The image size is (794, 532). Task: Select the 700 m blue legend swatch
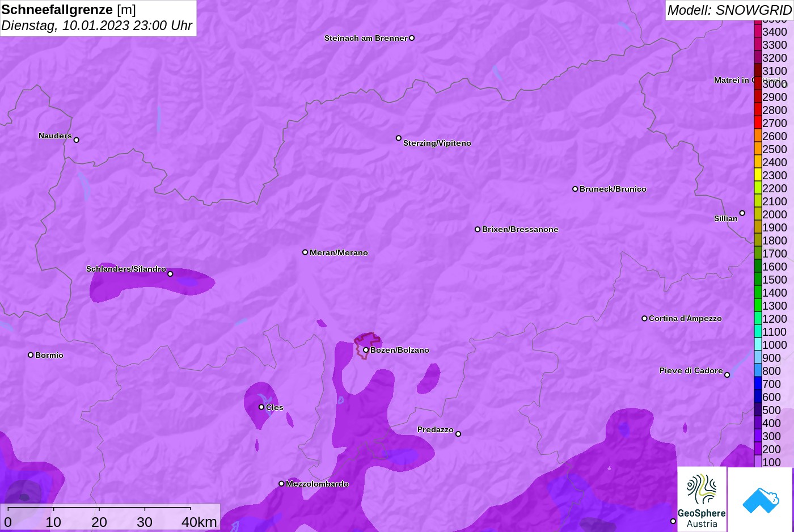(758, 383)
